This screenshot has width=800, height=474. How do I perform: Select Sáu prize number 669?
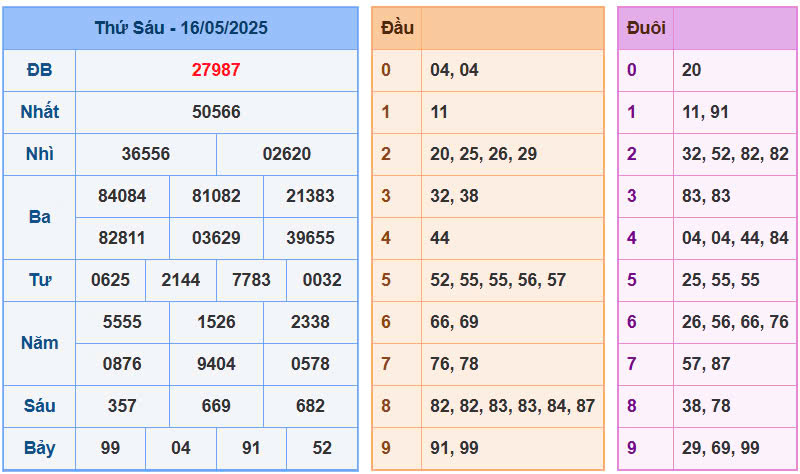coord(216,406)
